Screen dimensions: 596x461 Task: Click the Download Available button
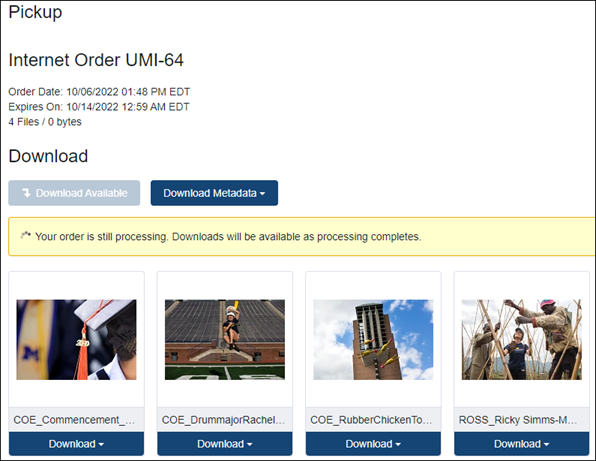click(74, 193)
